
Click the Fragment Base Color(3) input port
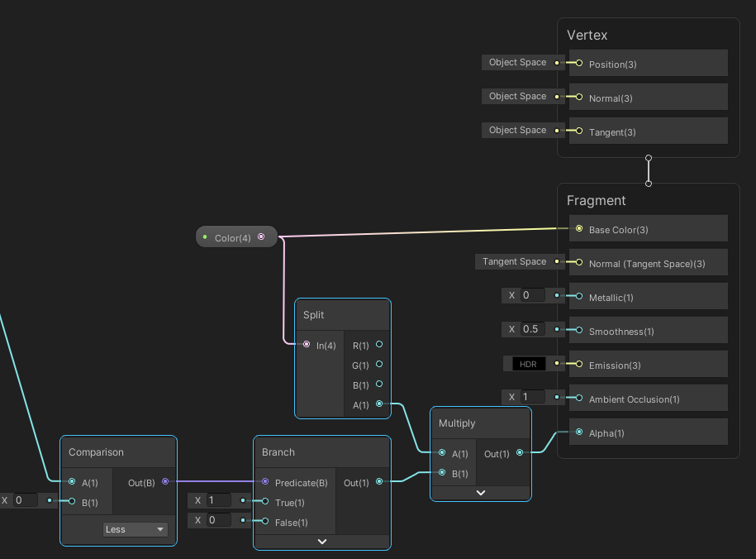579,229
